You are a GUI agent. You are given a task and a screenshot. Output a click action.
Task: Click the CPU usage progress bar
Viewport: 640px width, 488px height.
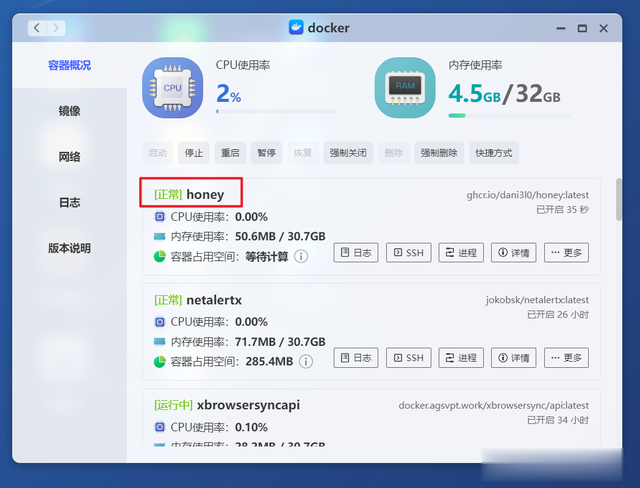pyautogui.click(x=277, y=111)
